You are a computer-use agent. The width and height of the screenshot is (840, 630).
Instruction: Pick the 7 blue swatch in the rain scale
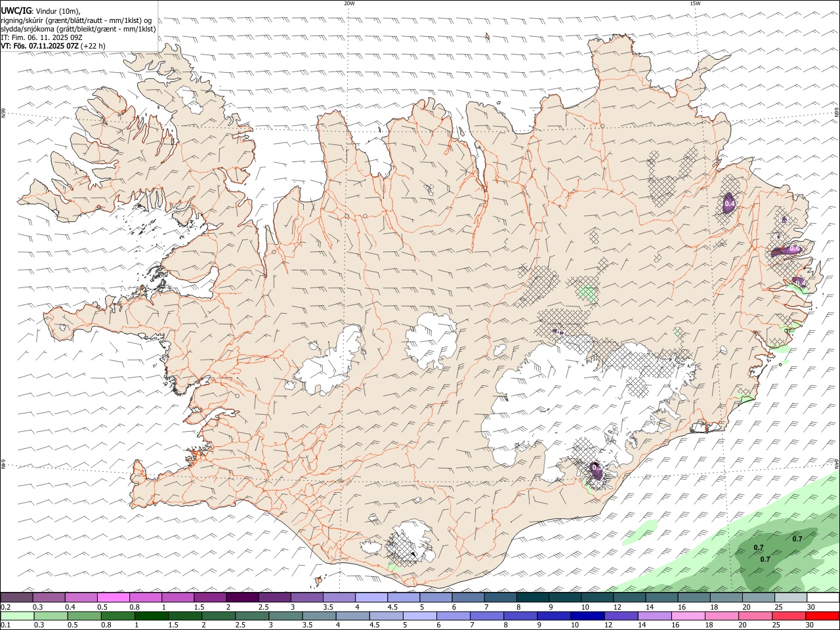487,616
